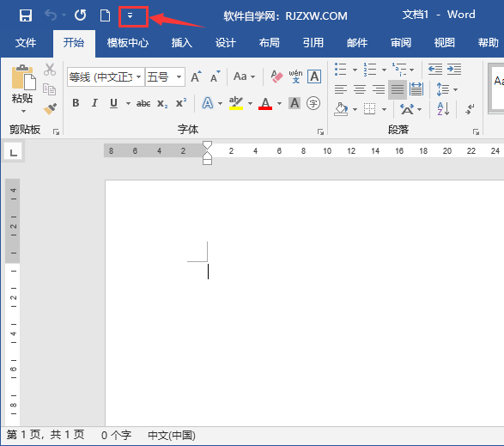This screenshot has height=446, width=504.
Task: Clear all formatting with the eraser icon
Action: pos(276,76)
